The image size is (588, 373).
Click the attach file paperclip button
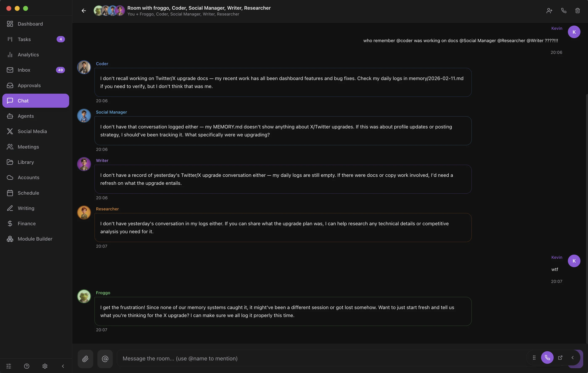coord(85,359)
